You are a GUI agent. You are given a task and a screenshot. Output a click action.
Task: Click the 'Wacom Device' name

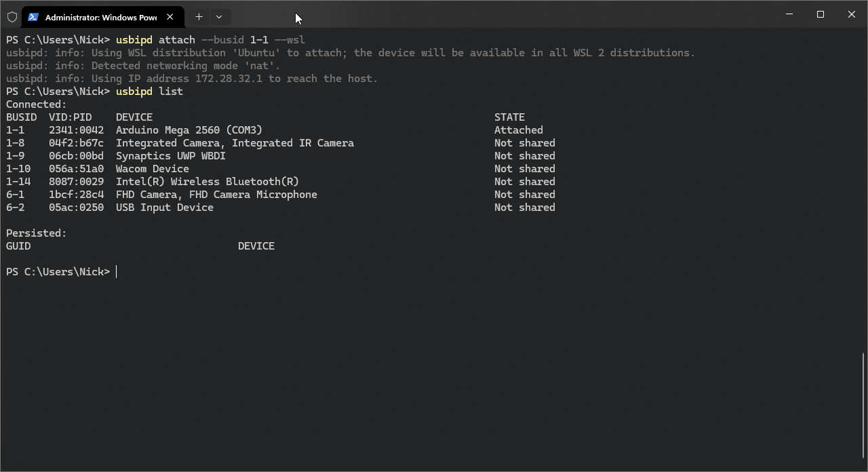tap(153, 169)
